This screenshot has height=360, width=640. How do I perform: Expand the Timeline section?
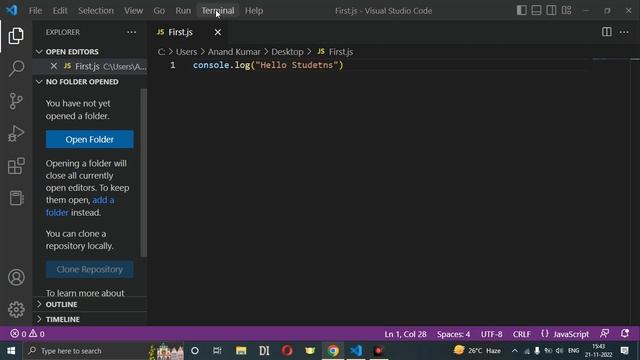coord(39,319)
